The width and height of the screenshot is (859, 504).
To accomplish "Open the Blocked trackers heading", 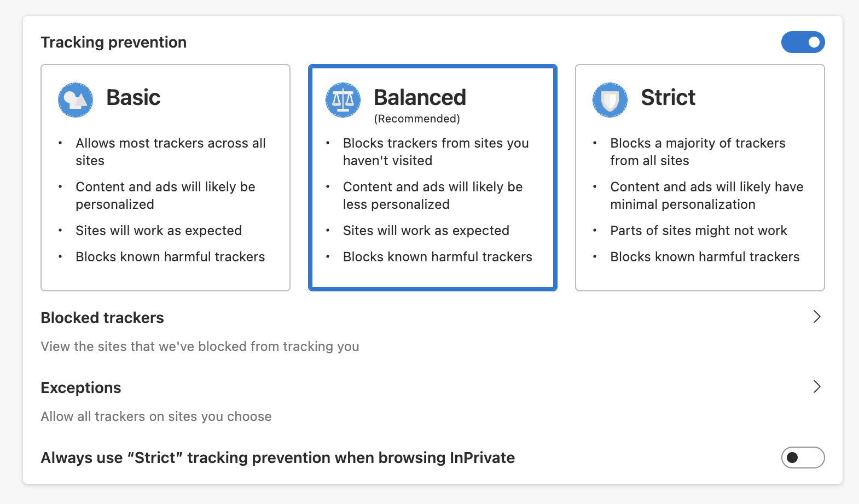I will [102, 318].
